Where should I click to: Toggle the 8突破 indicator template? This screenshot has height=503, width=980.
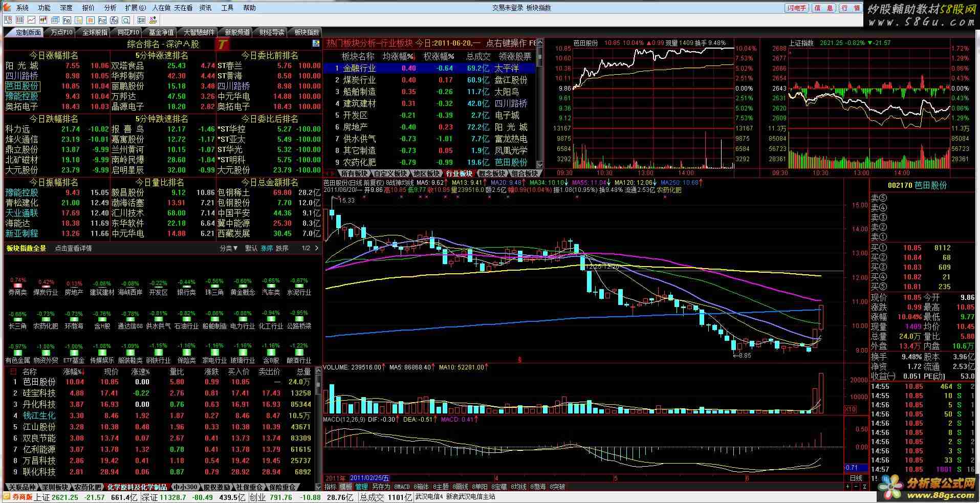(x=557, y=487)
